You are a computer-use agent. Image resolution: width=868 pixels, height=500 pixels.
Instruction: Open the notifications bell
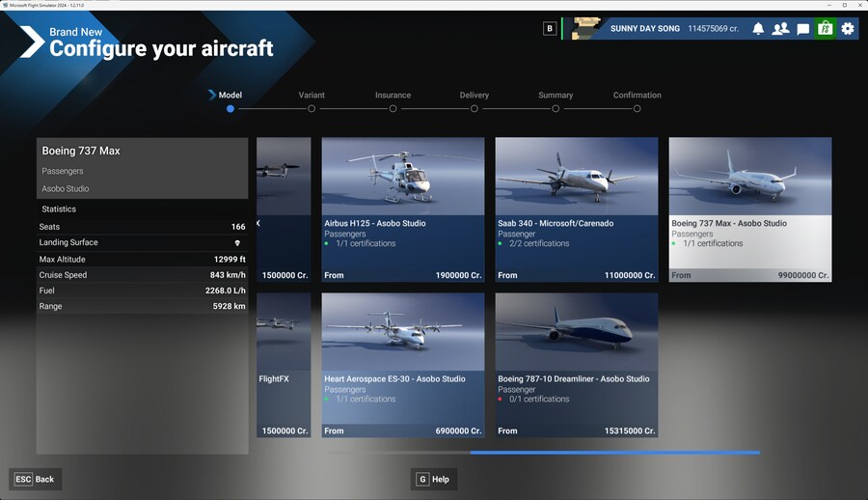(x=758, y=29)
